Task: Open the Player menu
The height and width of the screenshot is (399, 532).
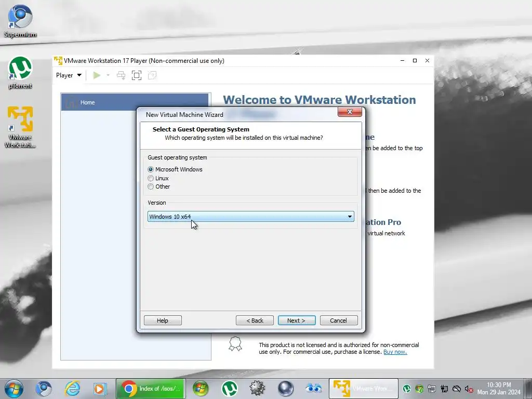Action: [69, 75]
